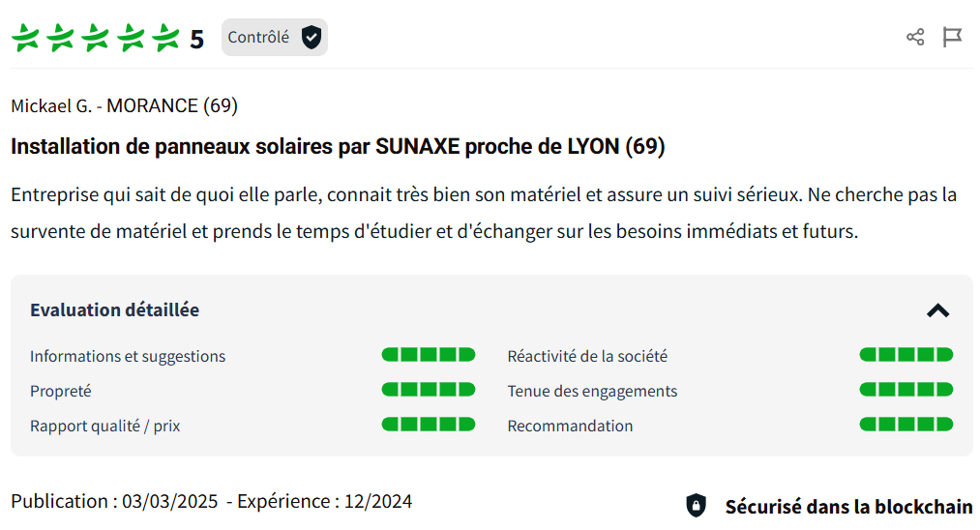Click the Contrôlé verification badge

274,38
